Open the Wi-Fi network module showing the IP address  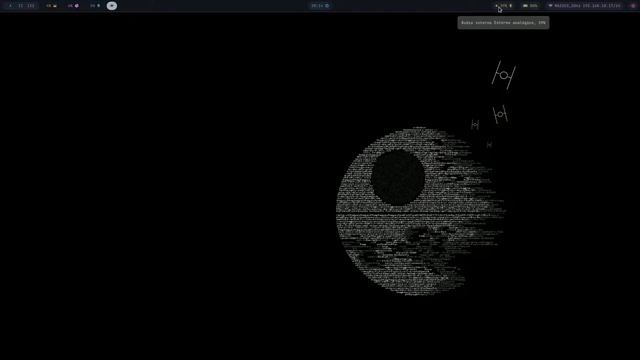[x=585, y=6]
